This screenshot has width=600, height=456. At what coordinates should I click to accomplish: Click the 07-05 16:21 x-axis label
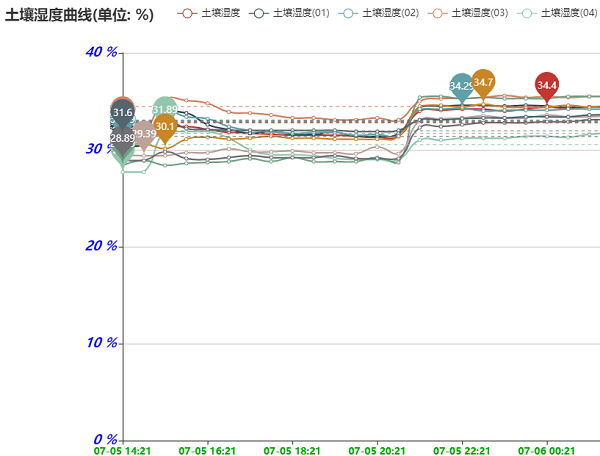(207, 450)
